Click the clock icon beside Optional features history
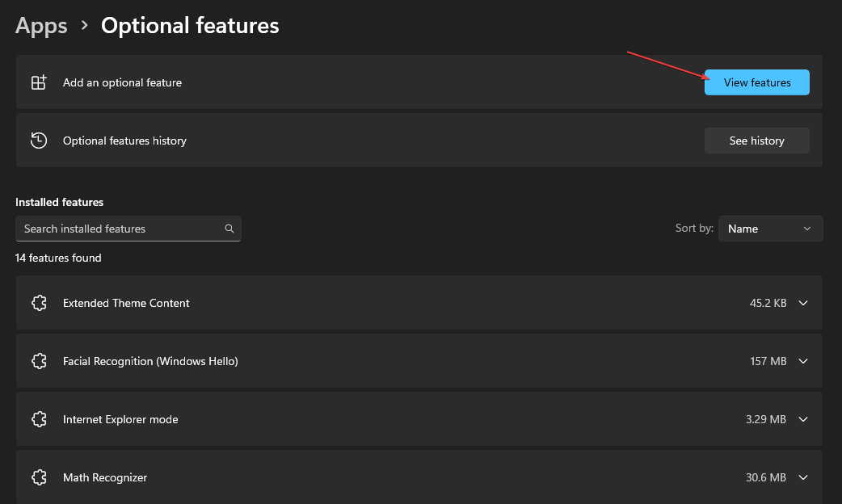The height and width of the screenshot is (504, 842). coord(39,140)
